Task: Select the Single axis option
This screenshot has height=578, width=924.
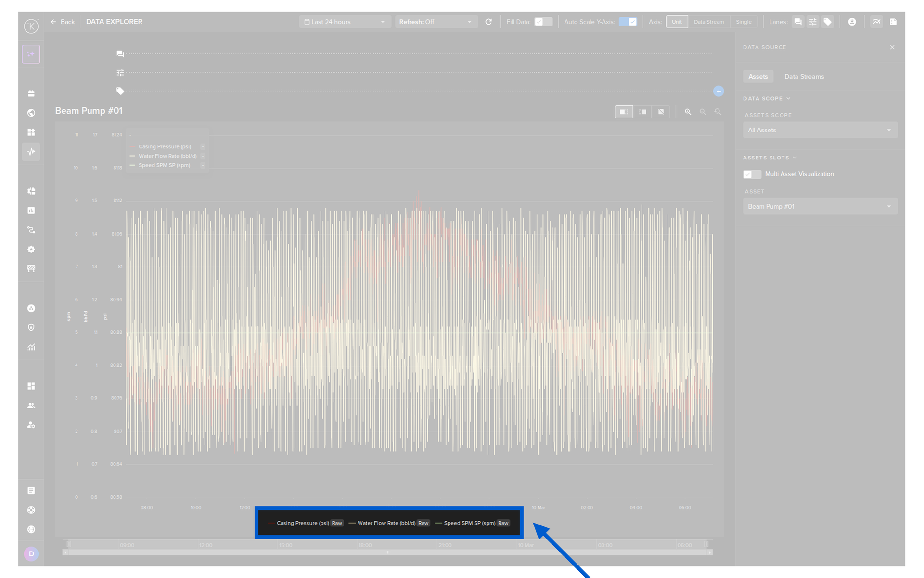Action: pyautogui.click(x=744, y=22)
